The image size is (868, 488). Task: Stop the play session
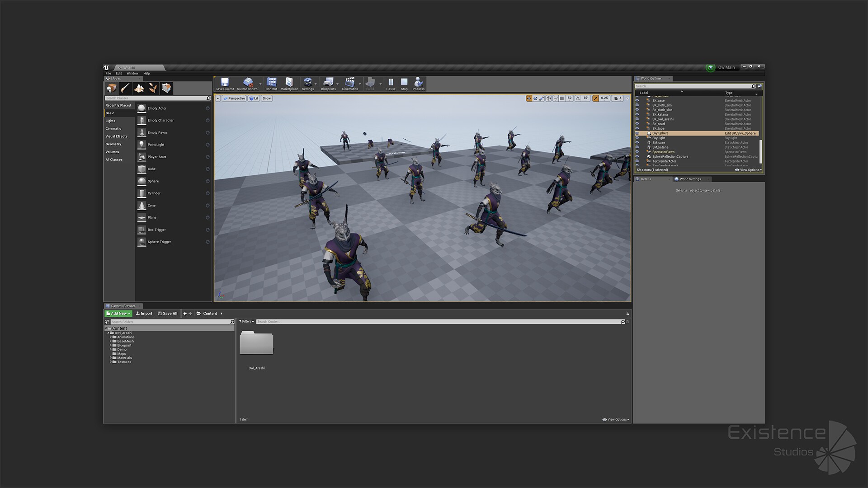pos(404,84)
